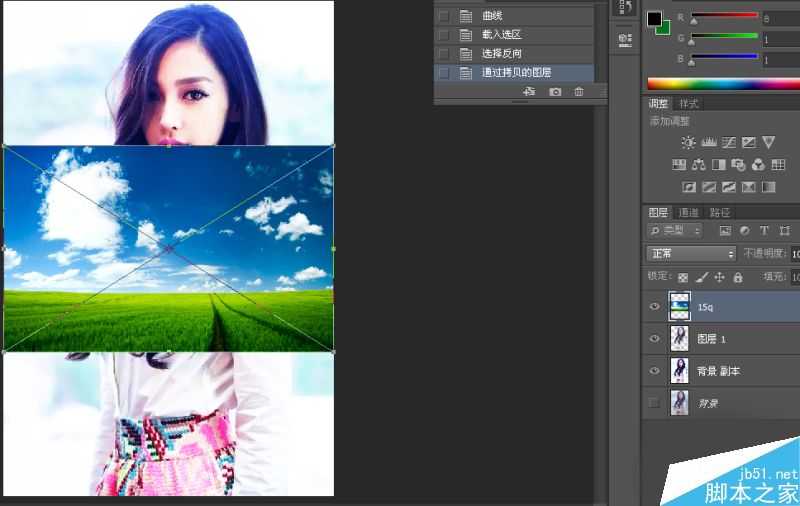Click the camera snapshot icon in History panel
The image size is (800, 506).
click(x=555, y=92)
